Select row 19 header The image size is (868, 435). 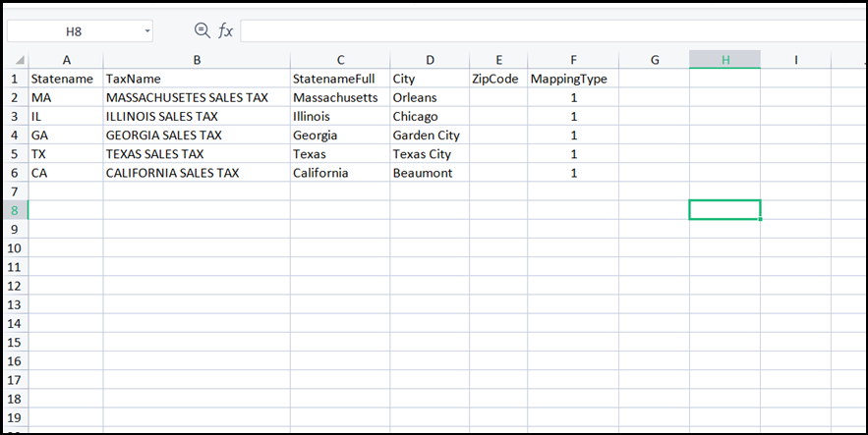(x=15, y=417)
